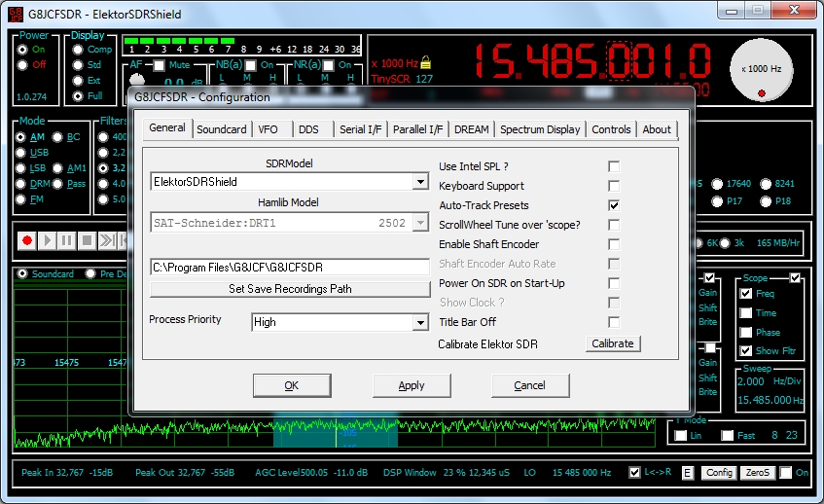Open the SDRModel dropdown
Image resolution: width=824 pixels, height=504 pixels.
419,182
